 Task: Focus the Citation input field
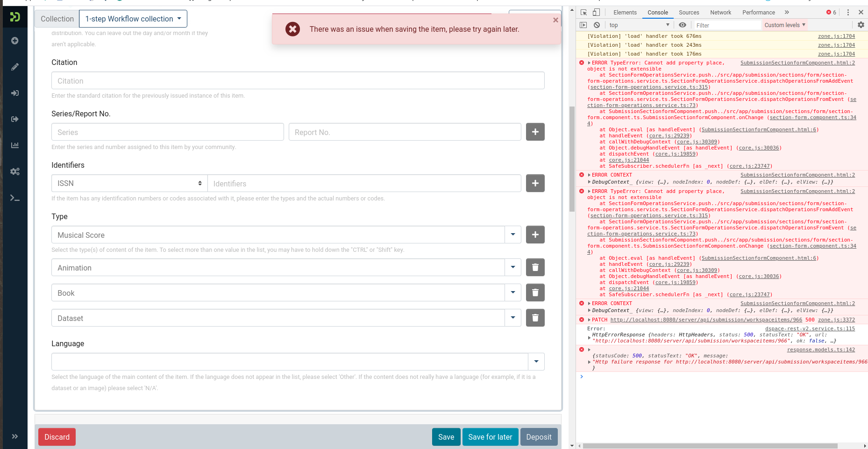pos(298,80)
